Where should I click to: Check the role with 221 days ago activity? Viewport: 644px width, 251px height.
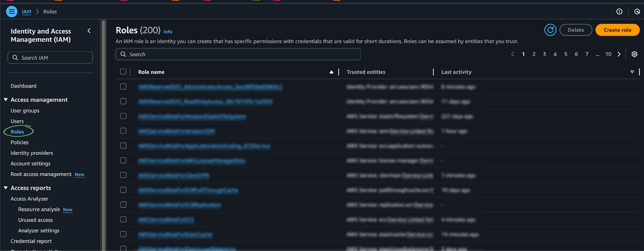[123, 116]
